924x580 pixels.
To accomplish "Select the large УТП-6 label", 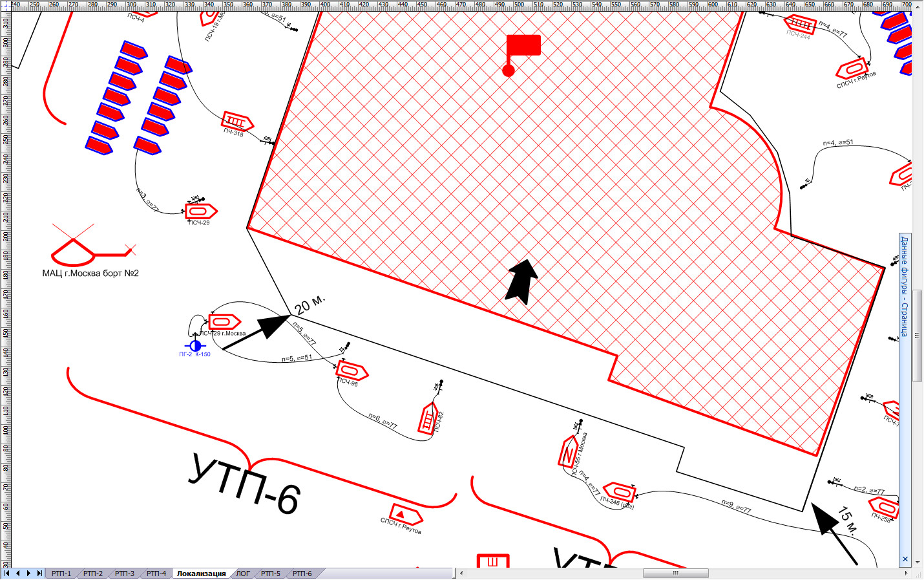I will [245, 485].
